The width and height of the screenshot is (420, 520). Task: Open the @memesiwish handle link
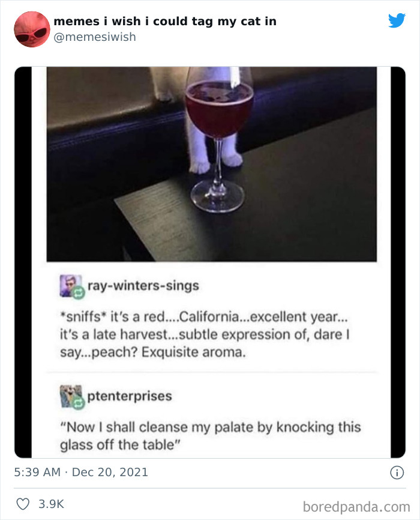point(95,37)
